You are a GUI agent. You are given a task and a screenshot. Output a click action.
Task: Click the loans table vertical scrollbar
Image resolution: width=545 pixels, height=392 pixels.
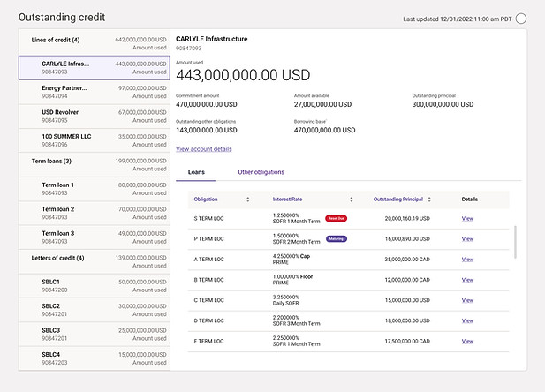(515, 242)
